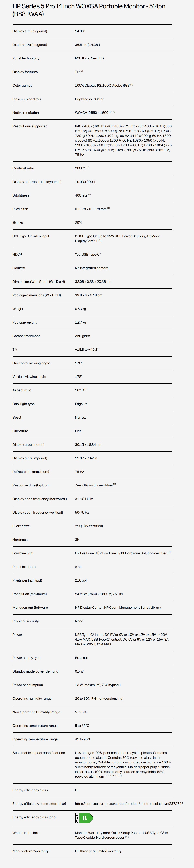
Task: Click footnote 1 after pixel pitch value
Action: tap(109, 208)
